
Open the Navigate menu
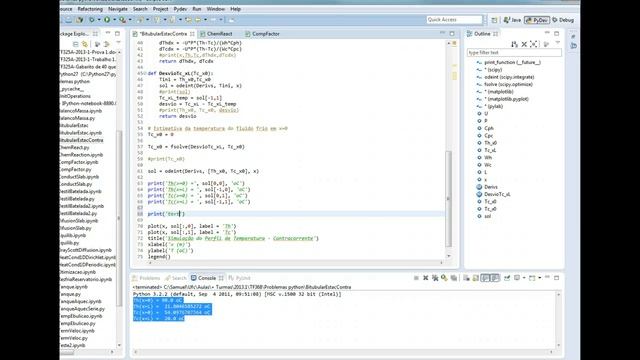click(118, 9)
